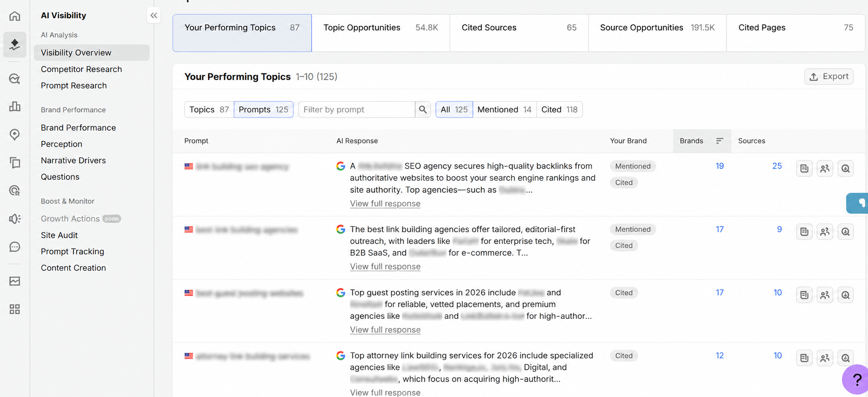Open people icon in Brands 19 row
The image size is (868, 397).
pyautogui.click(x=824, y=169)
